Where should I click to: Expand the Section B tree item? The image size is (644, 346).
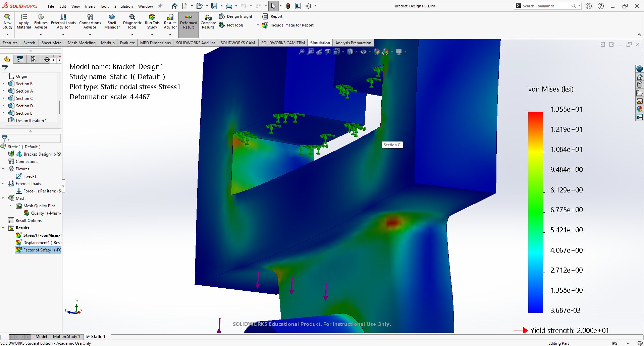tap(3, 84)
